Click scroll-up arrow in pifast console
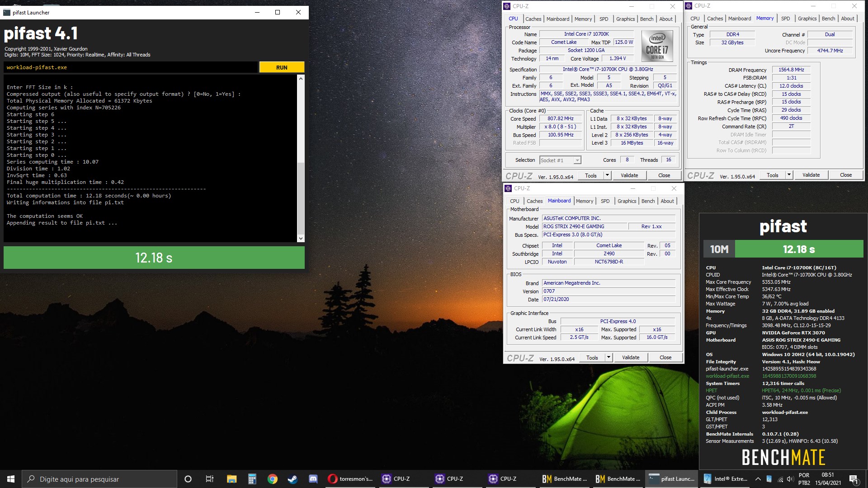Viewport: 868px width, 488px height. pos(301,79)
